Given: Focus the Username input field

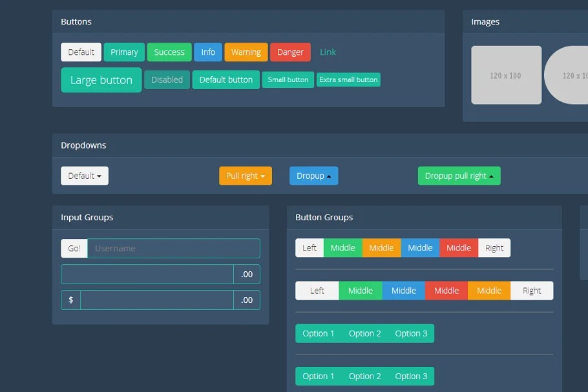Looking at the screenshot, I should tap(173, 249).
